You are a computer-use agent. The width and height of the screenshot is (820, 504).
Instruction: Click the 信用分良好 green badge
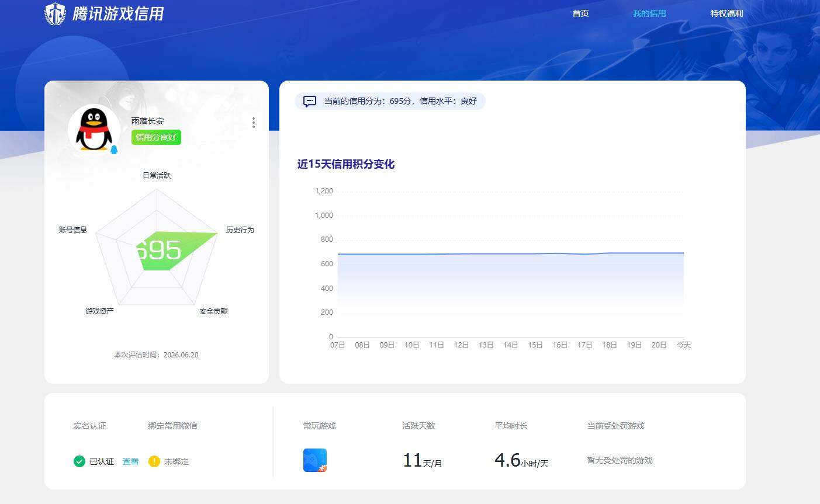click(x=156, y=137)
